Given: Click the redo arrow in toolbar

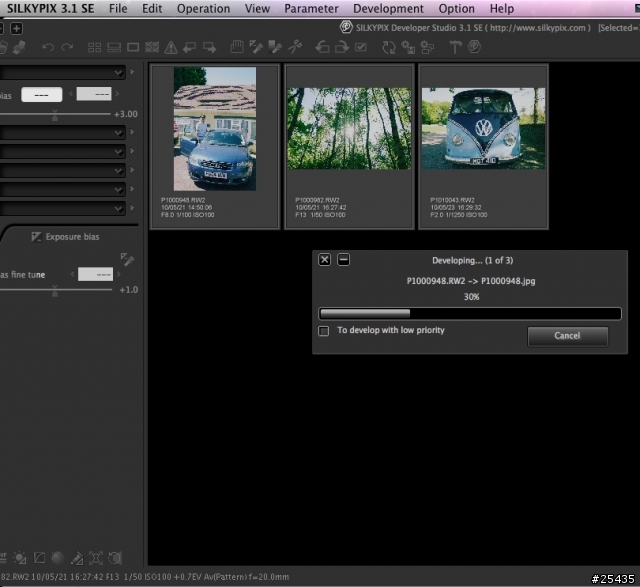Looking at the screenshot, I should click(x=67, y=47).
